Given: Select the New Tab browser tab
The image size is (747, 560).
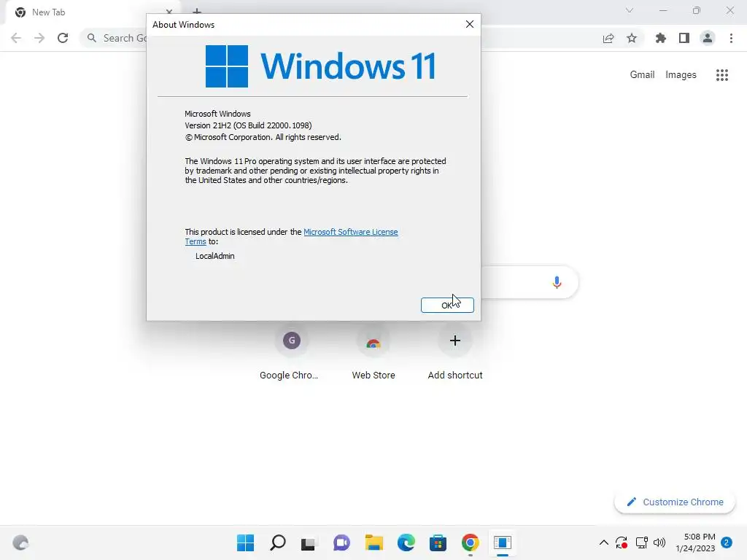Looking at the screenshot, I should click(x=93, y=12).
